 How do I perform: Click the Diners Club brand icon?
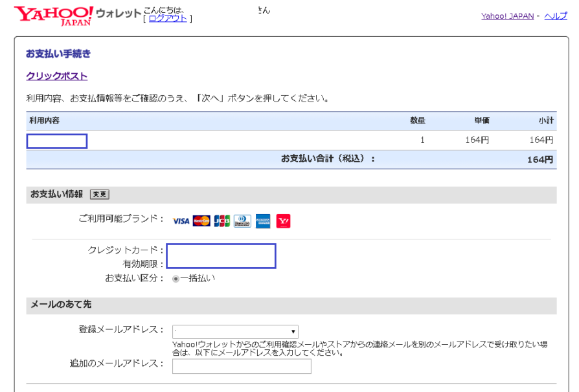242,221
